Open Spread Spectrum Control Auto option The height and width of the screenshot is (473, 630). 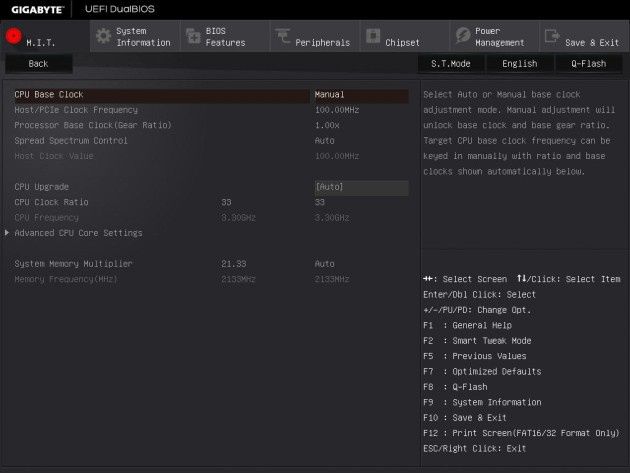325,141
